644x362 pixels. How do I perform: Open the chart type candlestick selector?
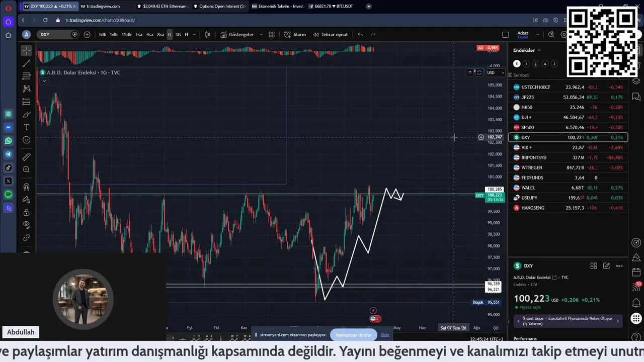coord(208,35)
